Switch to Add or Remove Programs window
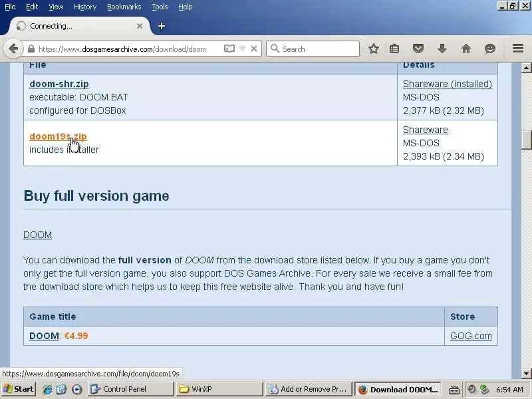Screen dimensions: 532x399 tap(308, 389)
